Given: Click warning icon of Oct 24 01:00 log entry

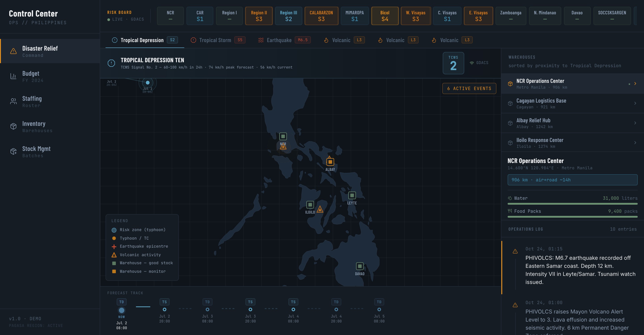Looking at the screenshot, I should point(515,305).
